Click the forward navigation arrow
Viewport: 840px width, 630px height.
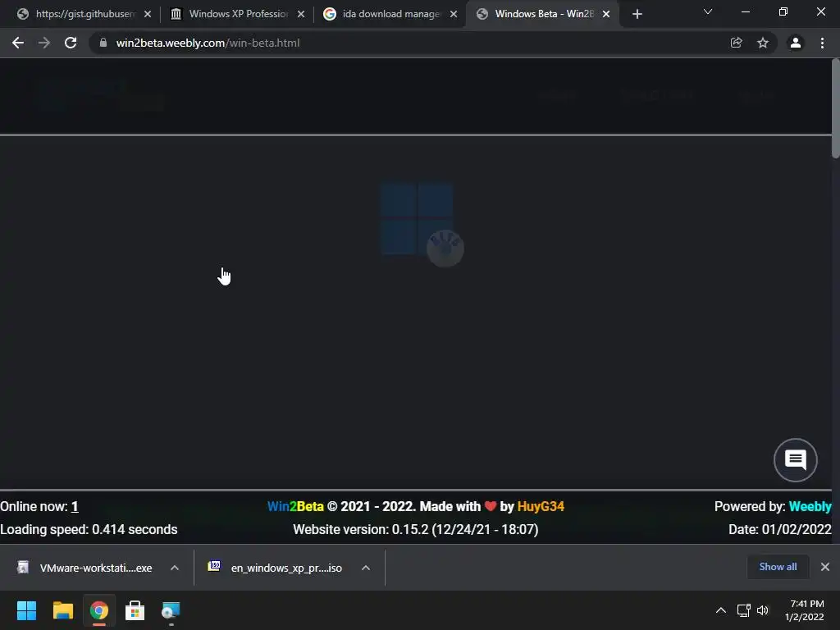coord(44,43)
